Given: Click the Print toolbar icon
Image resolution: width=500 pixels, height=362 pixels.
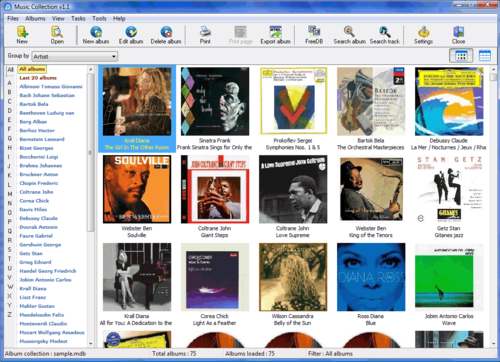Looking at the screenshot, I should (205, 35).
